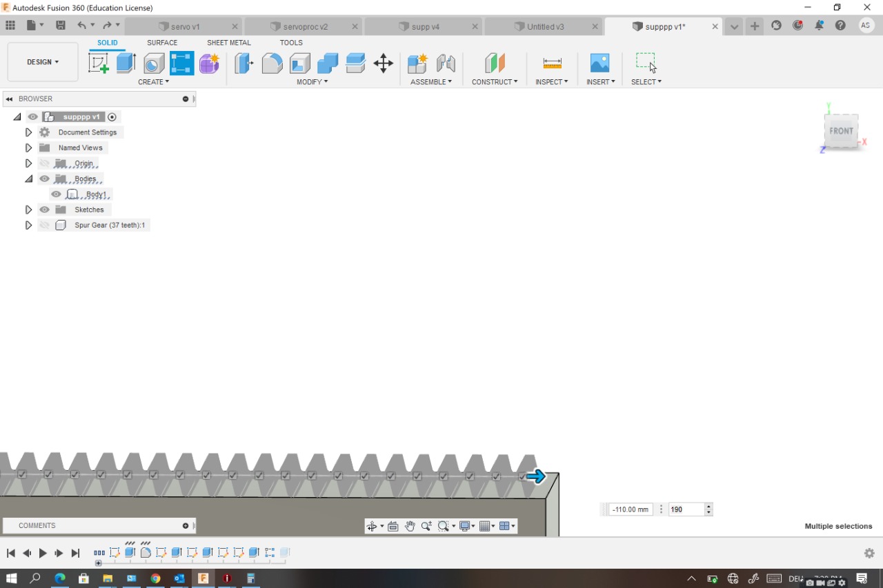This screenshot has height=588, width=883.
Task: Play the timeline
Action: point(43,553)
